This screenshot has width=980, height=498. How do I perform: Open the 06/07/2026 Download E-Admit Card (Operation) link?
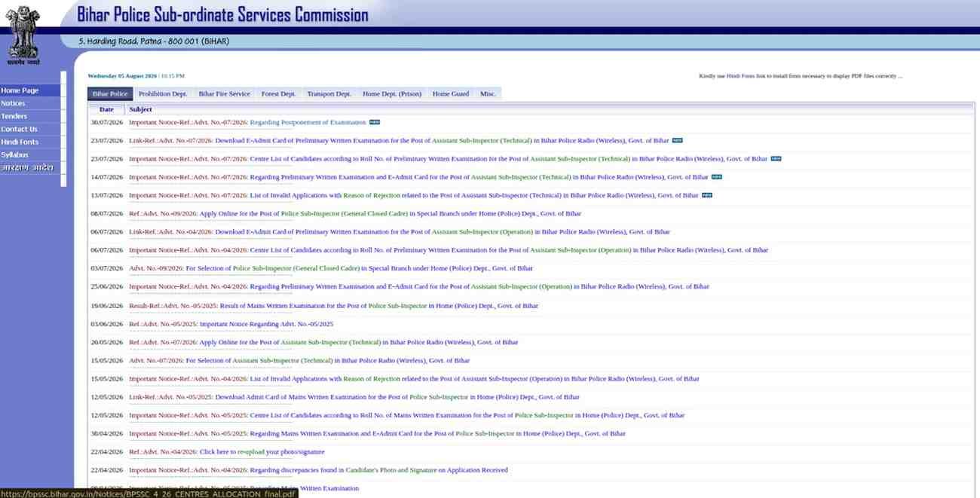pos(400,232)
